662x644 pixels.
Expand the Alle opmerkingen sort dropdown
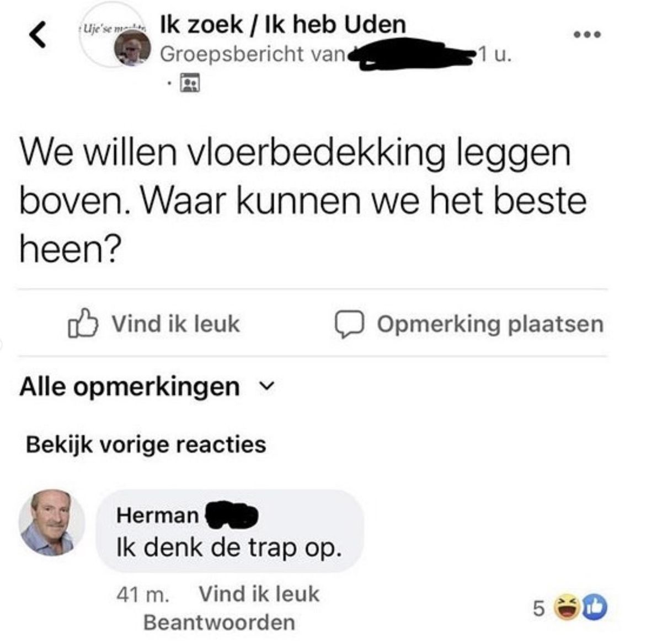[x=147, y=387]
